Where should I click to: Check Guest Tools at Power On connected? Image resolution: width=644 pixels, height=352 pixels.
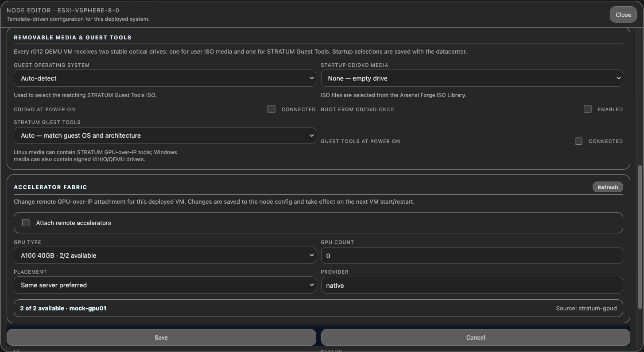click(578, 141)
